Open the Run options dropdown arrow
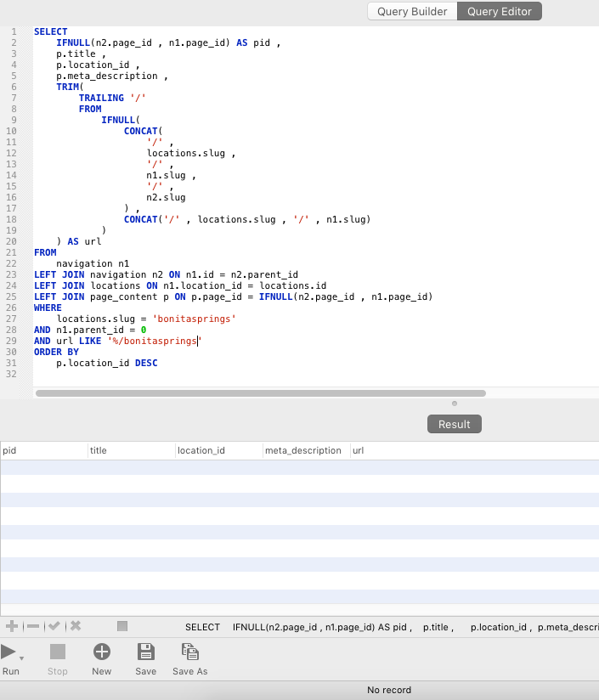 point(21,659)
